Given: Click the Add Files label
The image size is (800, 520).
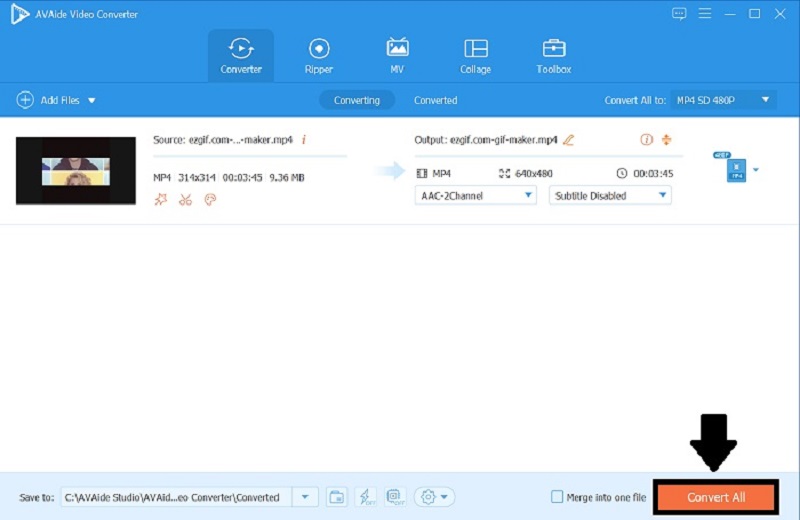Looking at the screenshot, I should [x=60, y=101].
